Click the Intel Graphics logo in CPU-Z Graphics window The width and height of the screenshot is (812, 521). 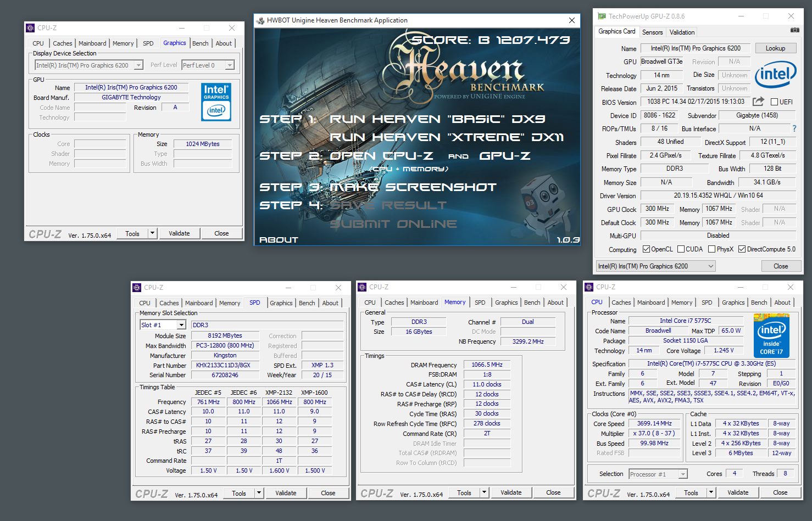pos(216,102)
